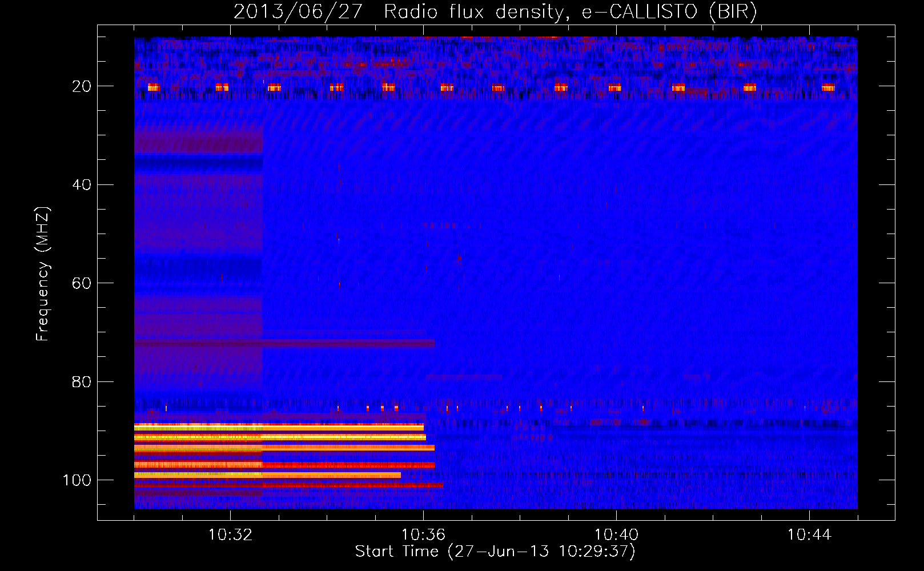Click the 'Frequency (MHZ)' y-axis label
Image resolution: width=924 pixels, height=571 pixels.
[x=43, y=274]
